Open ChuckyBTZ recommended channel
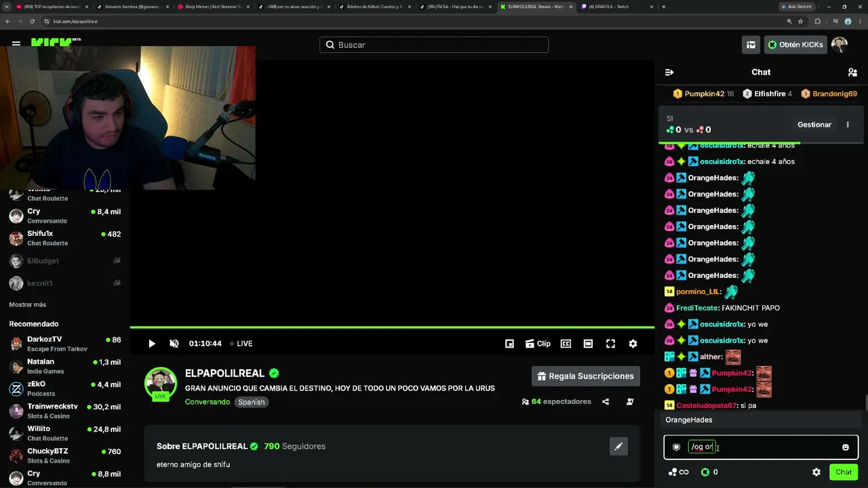 65,455
